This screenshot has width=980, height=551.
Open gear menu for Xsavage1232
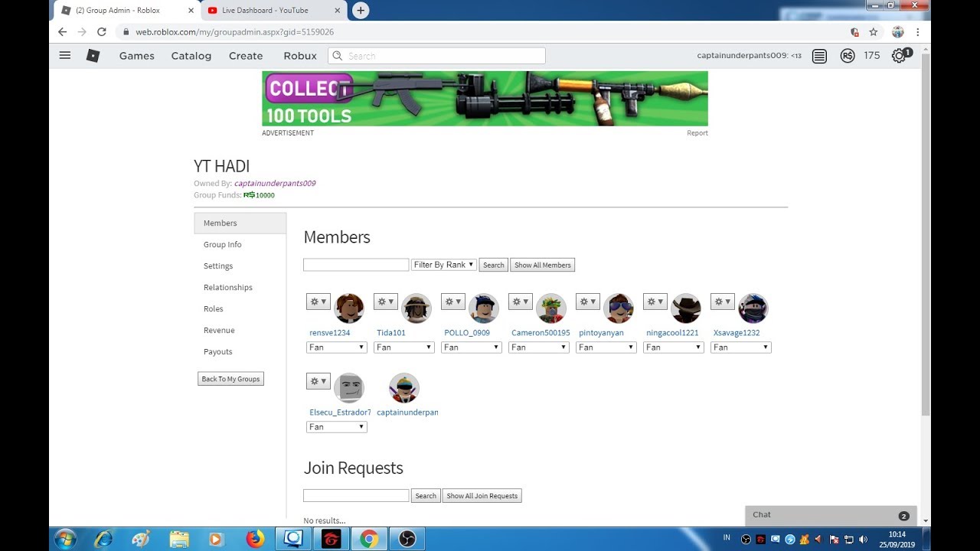pos(723,302)
